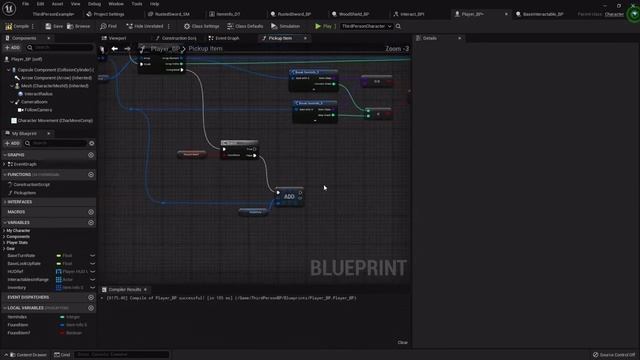Open Find in blueprint

108,26
